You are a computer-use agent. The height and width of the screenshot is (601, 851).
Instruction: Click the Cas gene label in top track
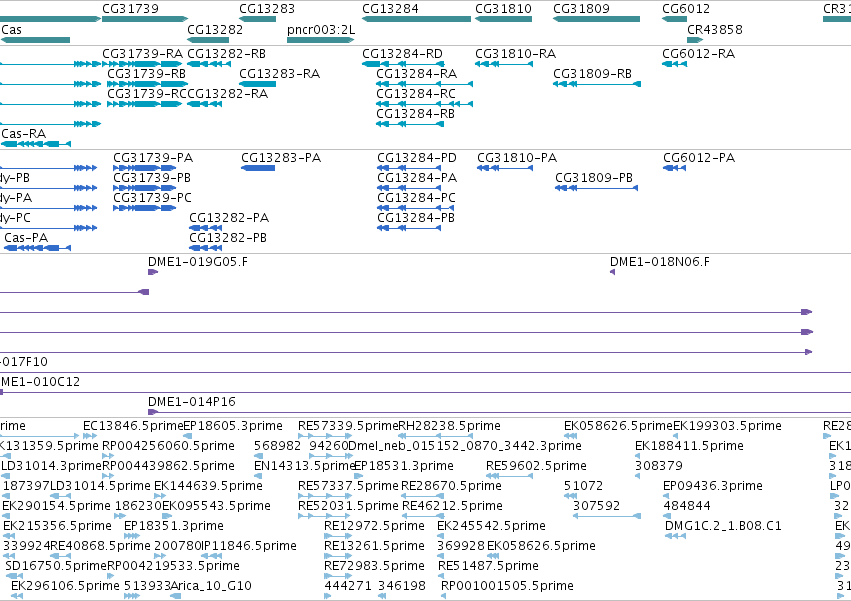pos(11,29)
